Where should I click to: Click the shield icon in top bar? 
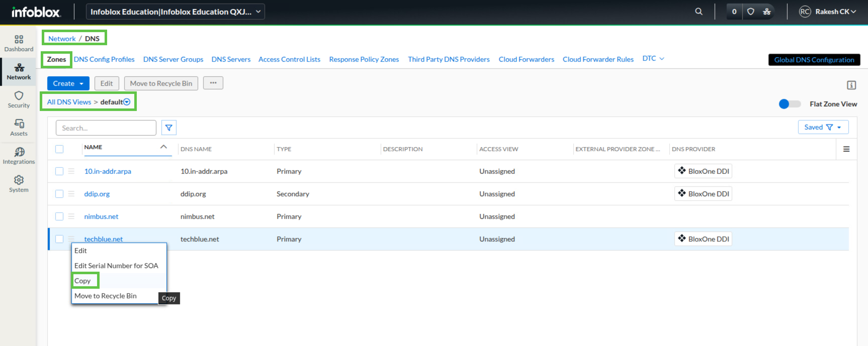[750, 12]
